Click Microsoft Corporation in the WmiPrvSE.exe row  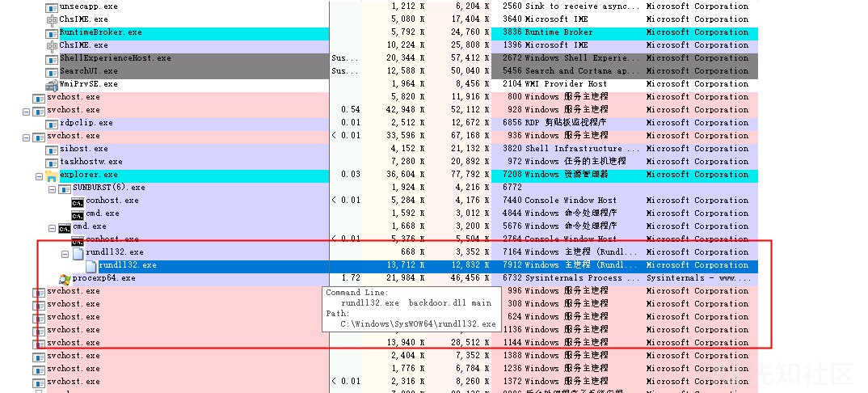[697, 83]
